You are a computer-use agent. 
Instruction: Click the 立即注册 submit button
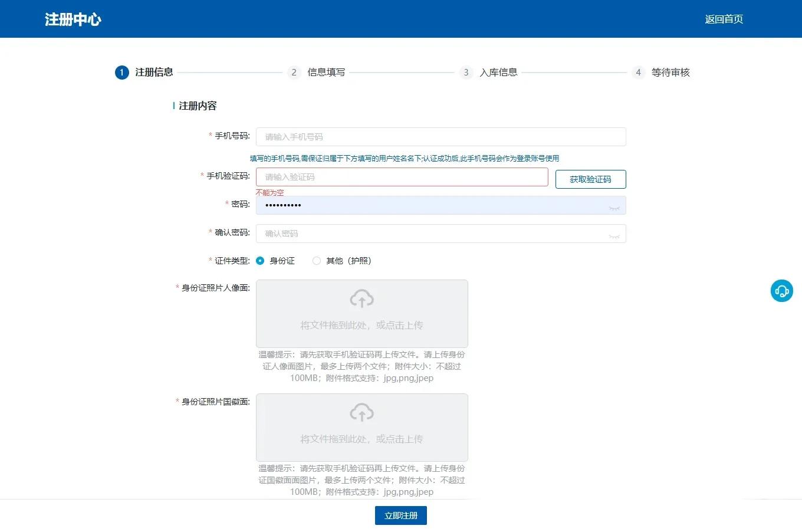point(400,515)
